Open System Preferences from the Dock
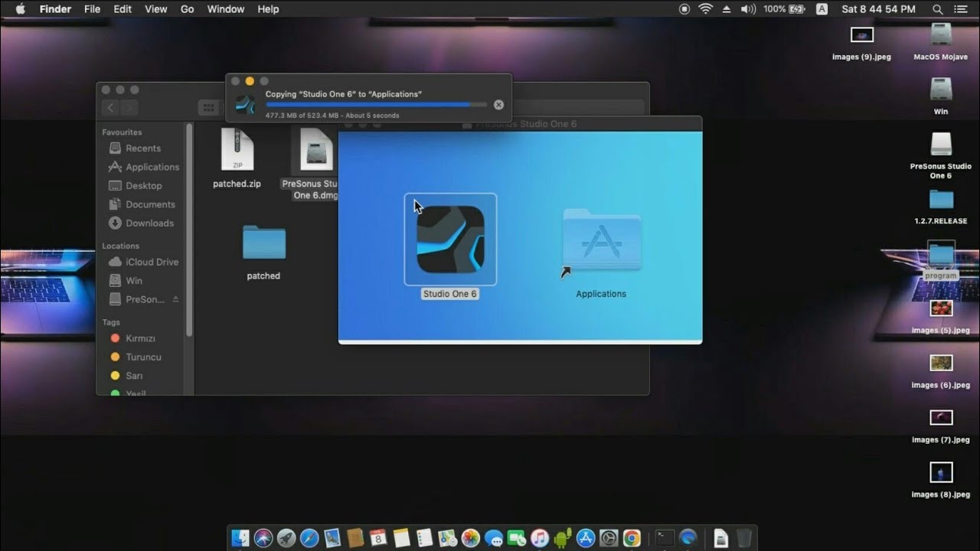Image resolution: width=980 pixels, height=551 pixels. (609, 538)
